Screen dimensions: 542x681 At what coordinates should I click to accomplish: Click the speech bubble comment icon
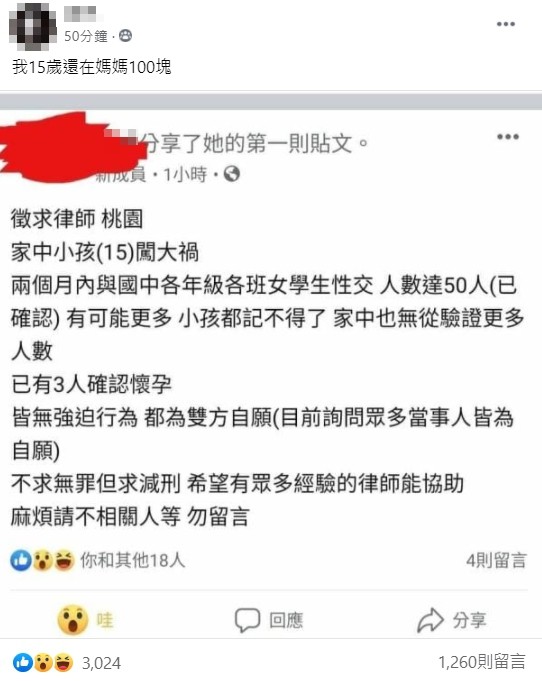tap(248, 620)
